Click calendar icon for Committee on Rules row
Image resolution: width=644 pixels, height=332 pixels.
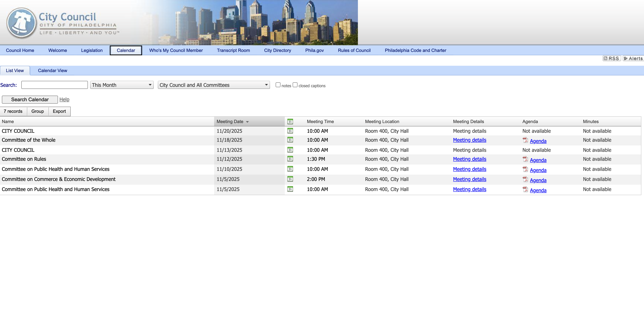click(x=290, y=159)
